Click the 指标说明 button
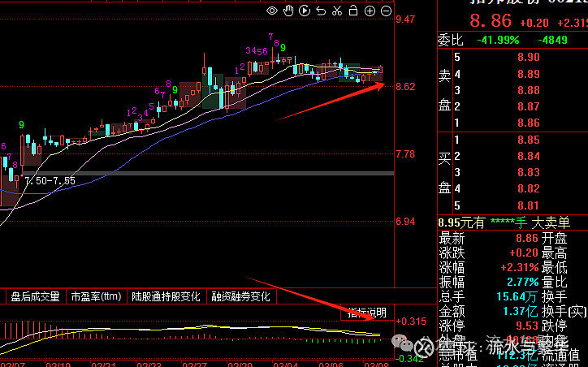This screenshot has width=588, height=367. 367,313
